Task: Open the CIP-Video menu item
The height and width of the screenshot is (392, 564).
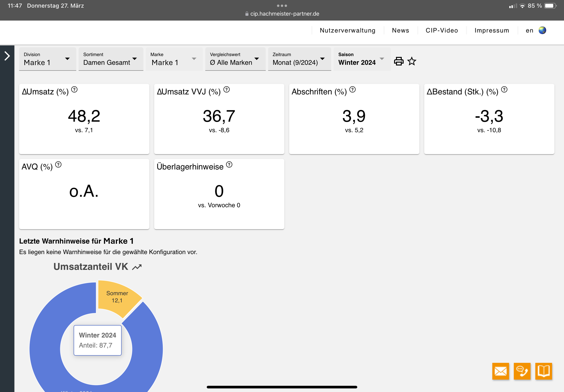Action: tap(441, 30)
